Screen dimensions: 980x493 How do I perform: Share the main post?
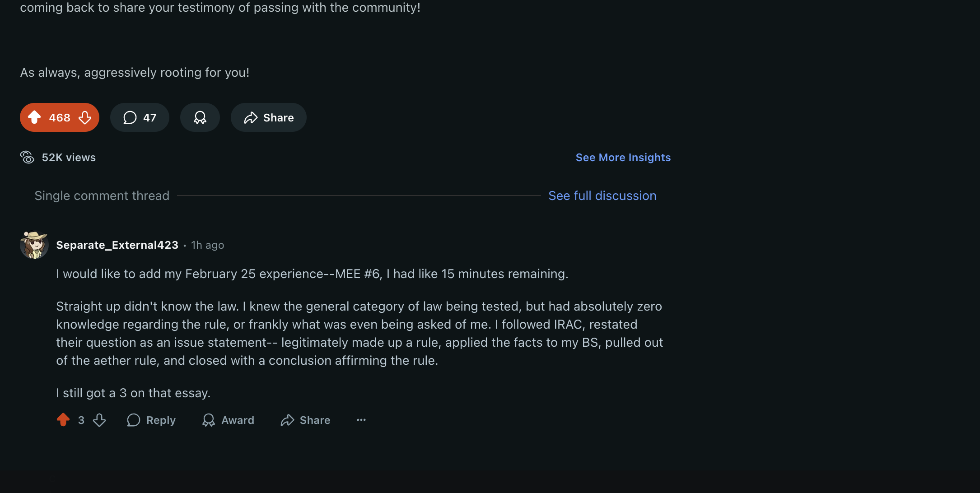pos(269,117)
